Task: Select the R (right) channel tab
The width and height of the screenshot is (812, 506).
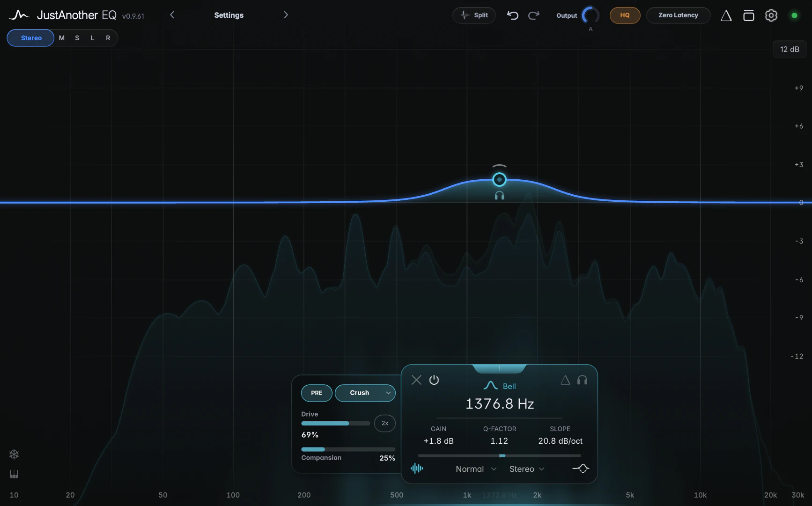Action: point(108,38)
